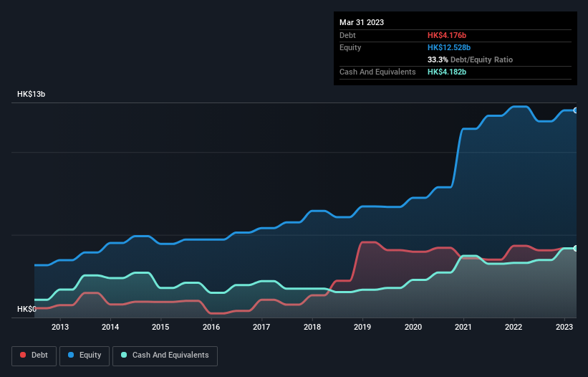The image size is (588, 377).
Task: Toggle the Equity series legend button
Action: 85,355
